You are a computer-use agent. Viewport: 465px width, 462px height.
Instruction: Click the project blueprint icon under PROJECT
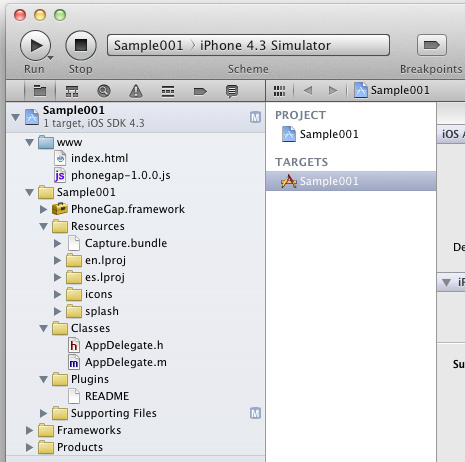(289, 134)
